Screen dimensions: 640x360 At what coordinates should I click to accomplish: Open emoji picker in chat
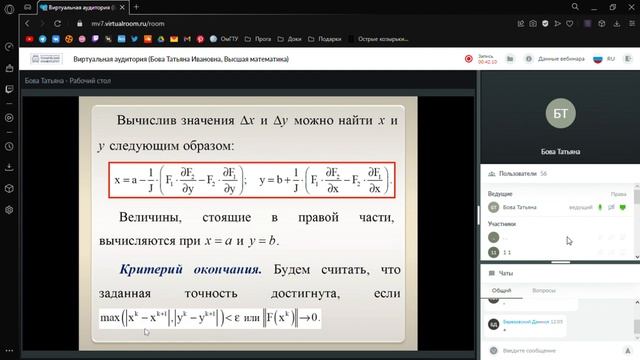[493, 350]
